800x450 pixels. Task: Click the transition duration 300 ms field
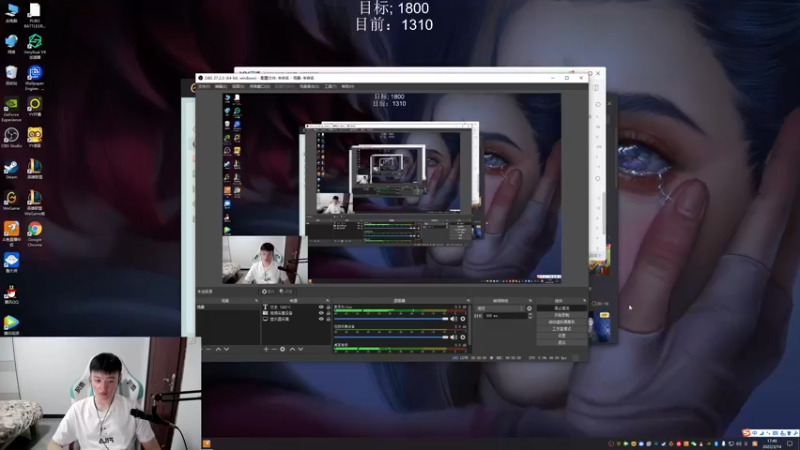505,316
